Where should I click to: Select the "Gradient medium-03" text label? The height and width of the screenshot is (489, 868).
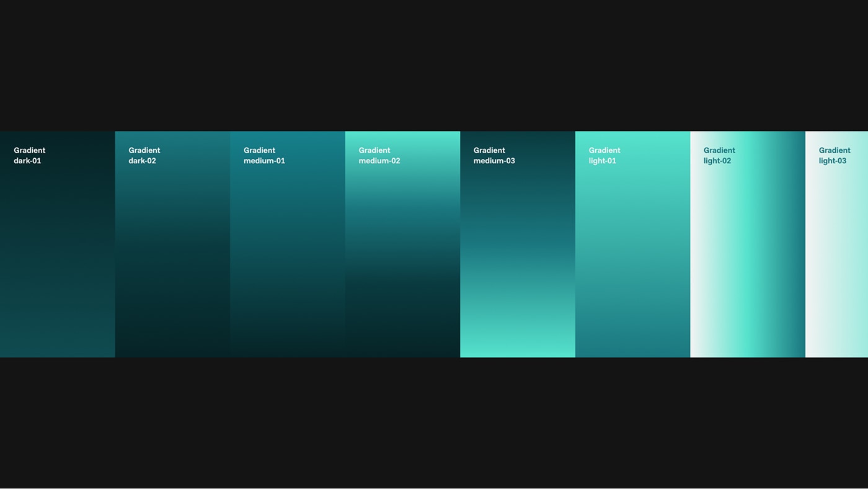494,155
